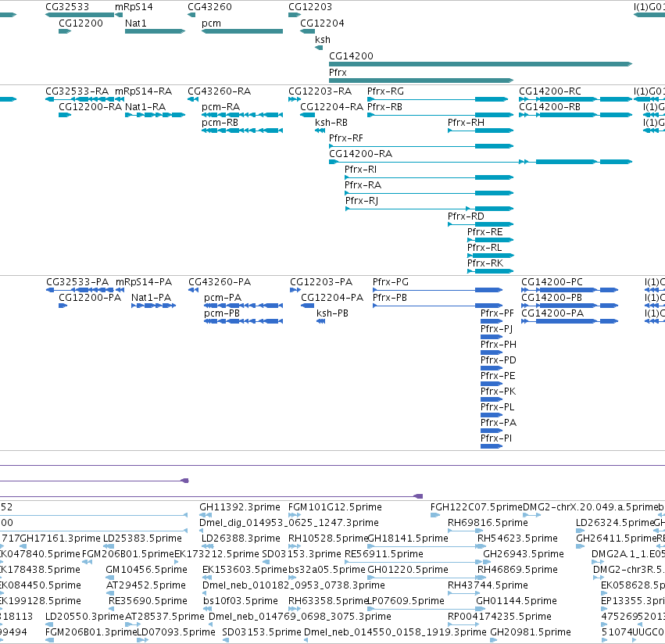The image size is (665, 644).
Task: Click the CG14200-PA protein label
Action: [552, 313]
